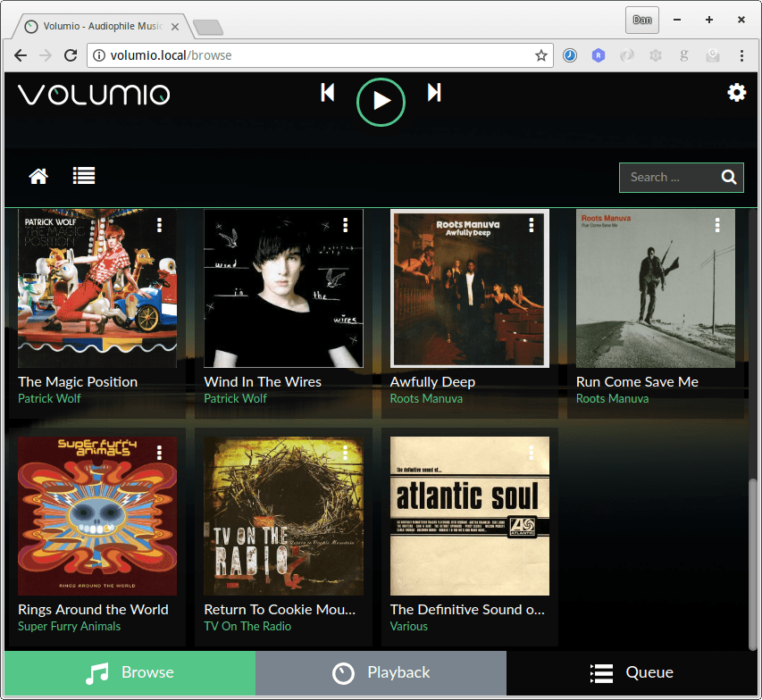Image resolution: width=762 pixels, height=700 pixels.
Task: Skip to the next track
Action: pyautogui.click(x=434, y=93)
